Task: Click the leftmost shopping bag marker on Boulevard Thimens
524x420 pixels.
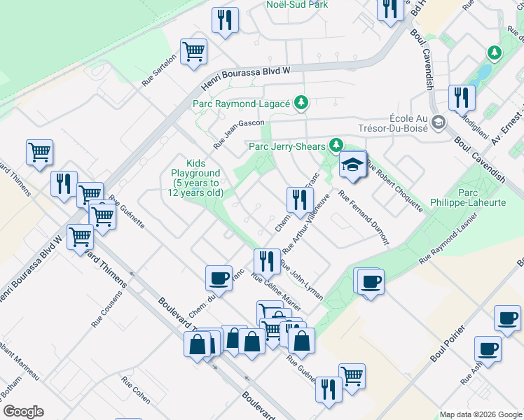Action: coord(197,346)
